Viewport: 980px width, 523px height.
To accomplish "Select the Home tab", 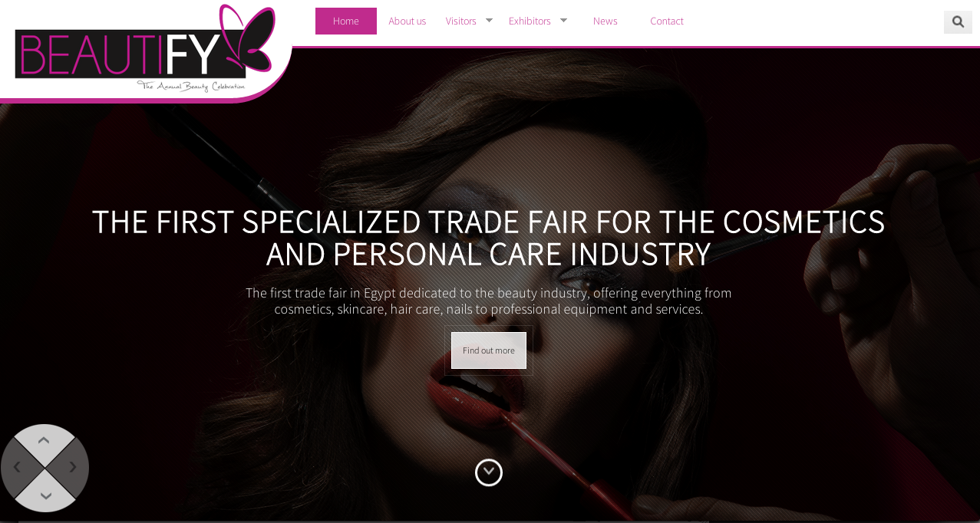I will coord(346,21).
